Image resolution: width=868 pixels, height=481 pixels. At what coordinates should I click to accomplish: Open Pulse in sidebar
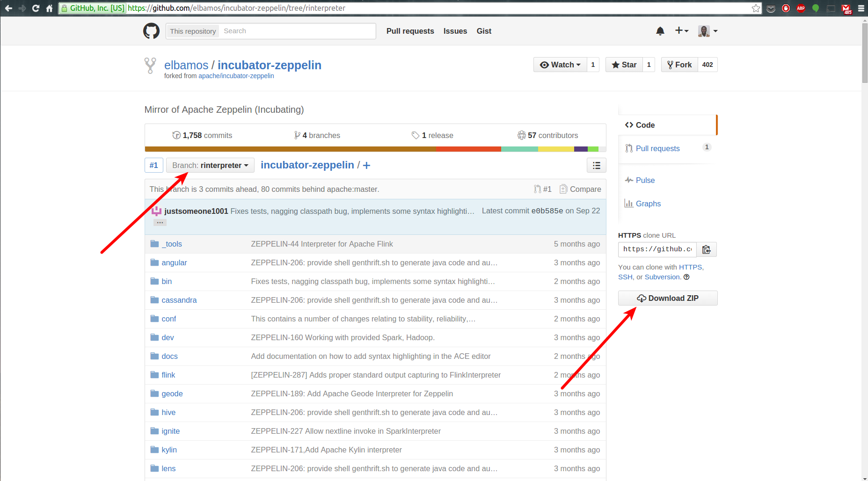tap(640, 180)
